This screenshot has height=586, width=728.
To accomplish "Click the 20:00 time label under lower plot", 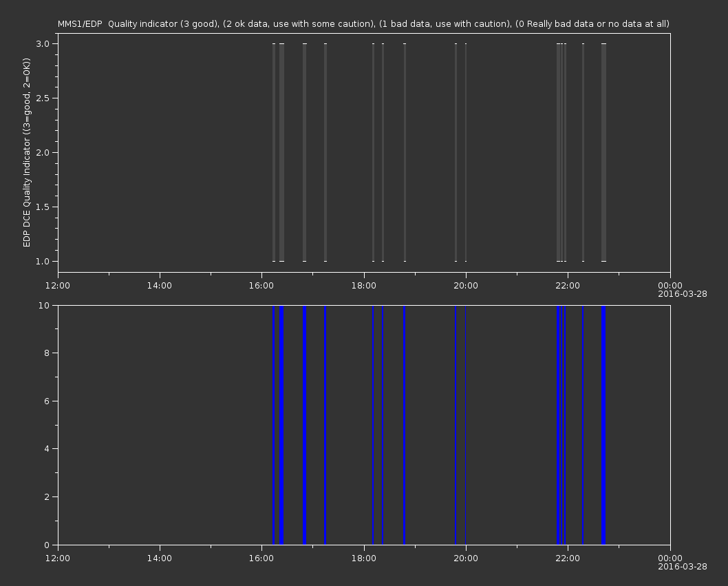I will tap(466, 558).
